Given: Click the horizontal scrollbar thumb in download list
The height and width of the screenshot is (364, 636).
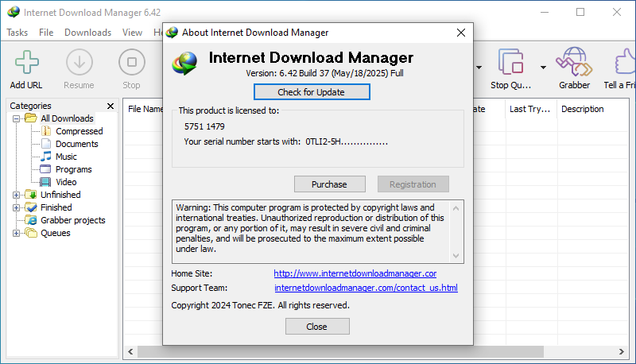Looking at the screenshot, I should pyautogui.click(x=341, y=352).
